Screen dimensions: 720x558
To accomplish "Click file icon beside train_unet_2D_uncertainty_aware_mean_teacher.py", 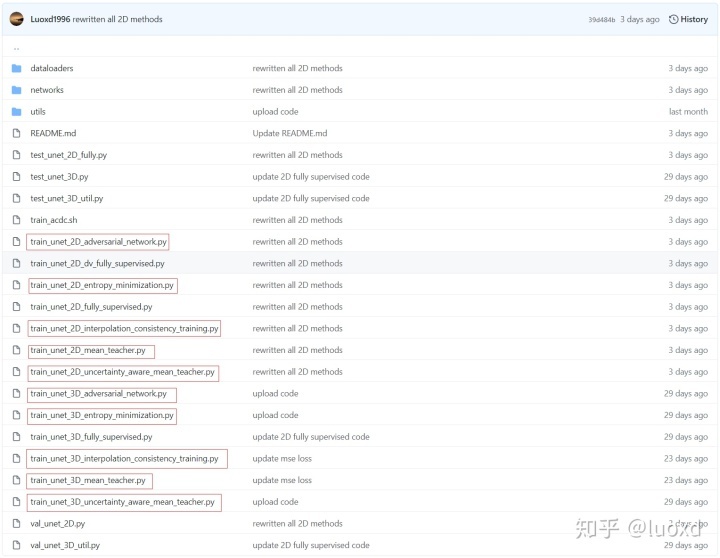I will pos(17,372).
